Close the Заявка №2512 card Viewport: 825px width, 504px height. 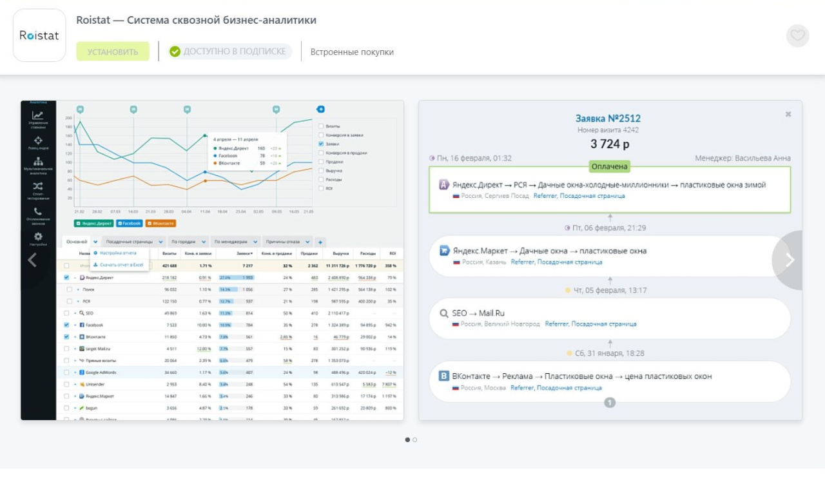788,114
